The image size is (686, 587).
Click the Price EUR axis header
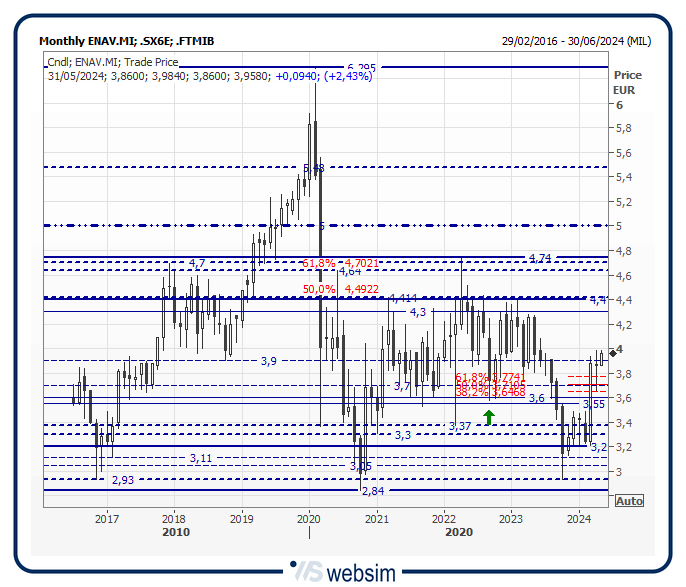pyautogui.click(x=627, y=82)
